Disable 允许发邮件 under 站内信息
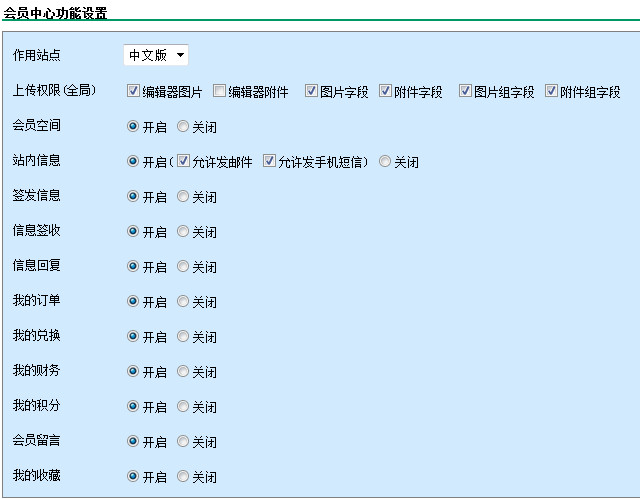This screenshot has height=499, width=640. [184, 161]
